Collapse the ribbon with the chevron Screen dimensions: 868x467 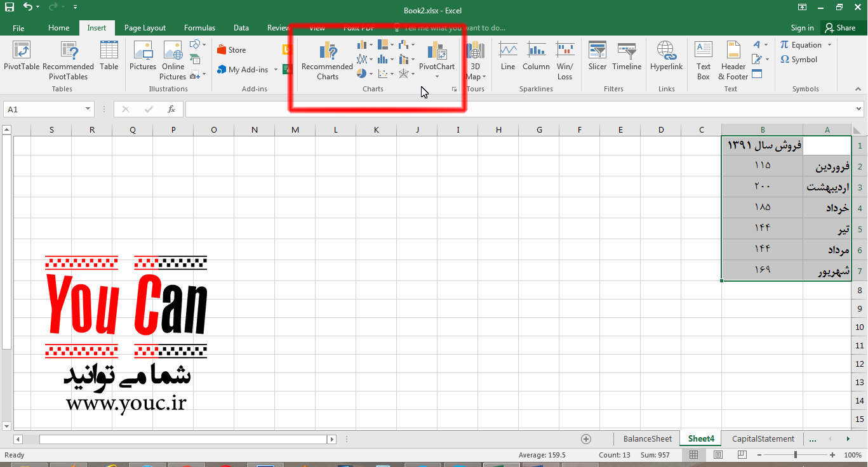(858, 89)
